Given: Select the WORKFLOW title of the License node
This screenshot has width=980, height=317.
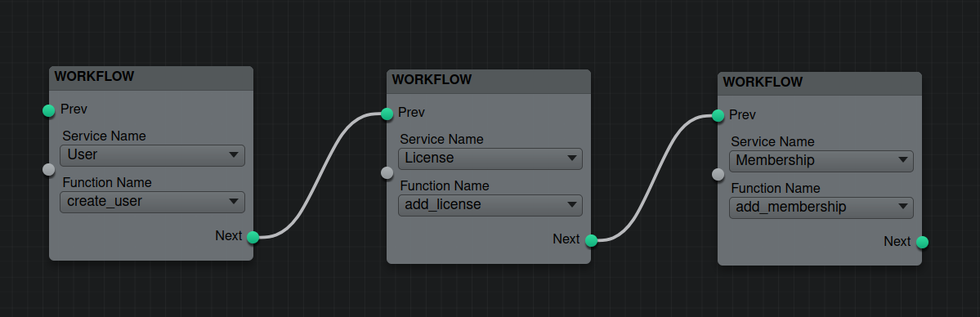Looking at the screenshot, I should tap(432, 80).
